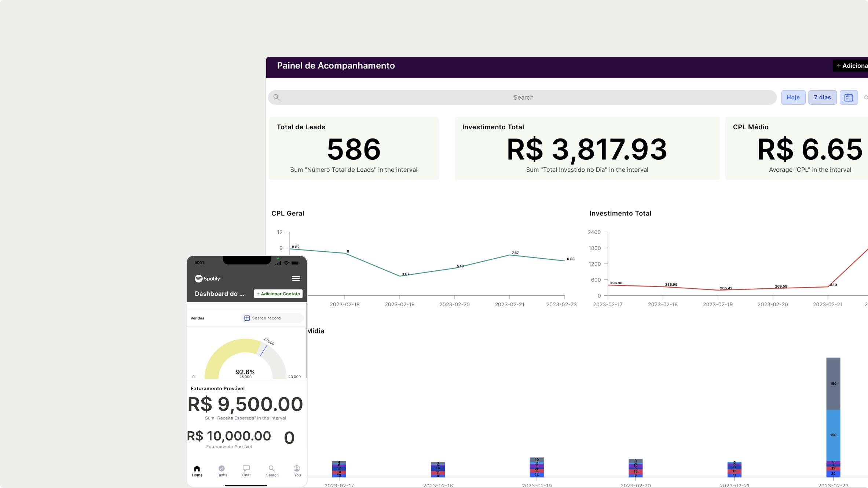
Task: Click the table icon beside Search record
Action: click(x=247, y=318)
